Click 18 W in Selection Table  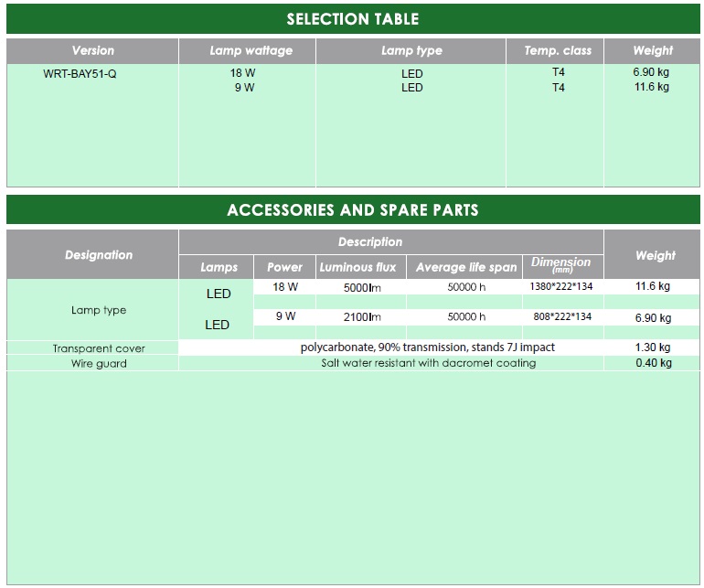242,73
